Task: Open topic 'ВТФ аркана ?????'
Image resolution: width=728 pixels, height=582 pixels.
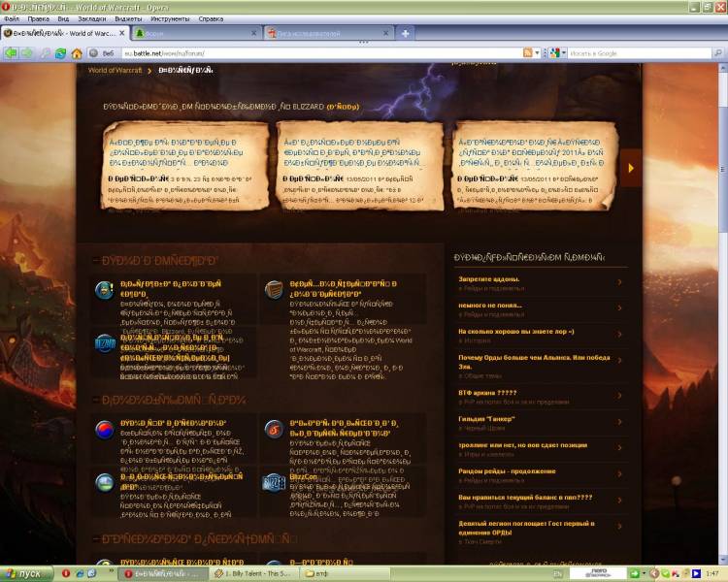Action: pos(487,393)
